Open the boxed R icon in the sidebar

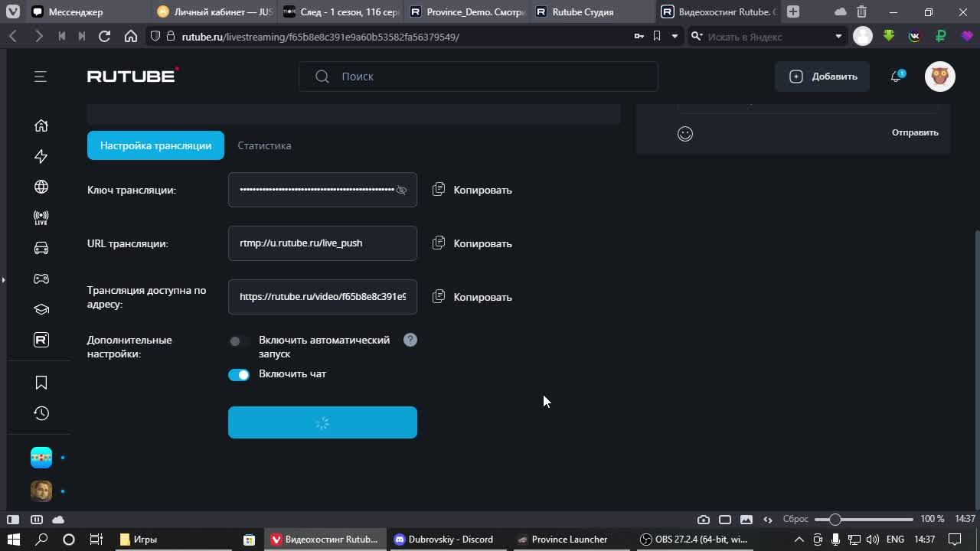click(41, 340)
